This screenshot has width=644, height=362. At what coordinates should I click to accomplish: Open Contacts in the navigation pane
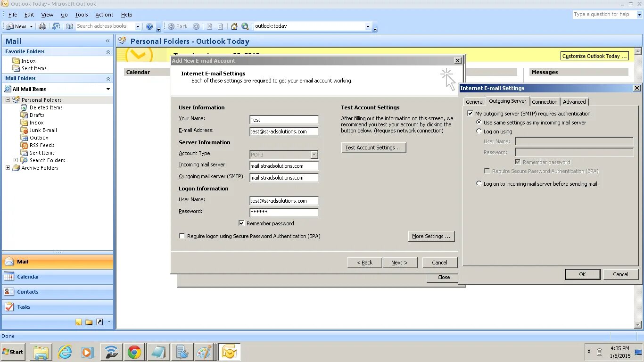58,292
